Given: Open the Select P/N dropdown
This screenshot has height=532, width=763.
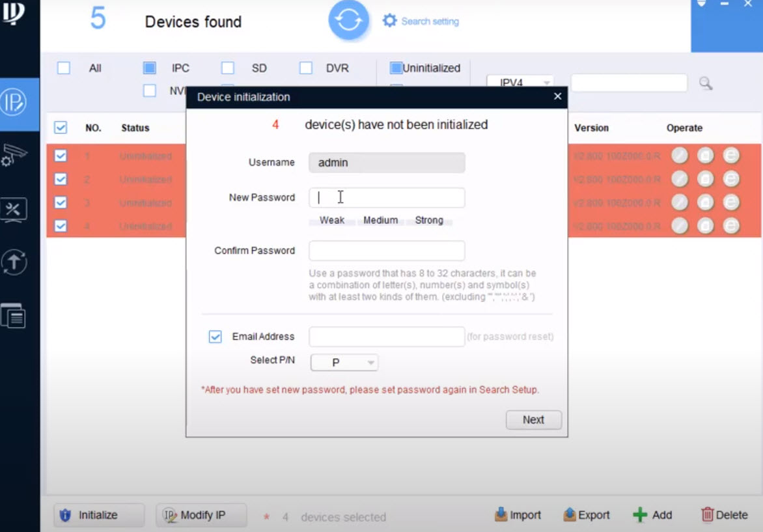Looking at the screenshot, I should click(344, 362).
